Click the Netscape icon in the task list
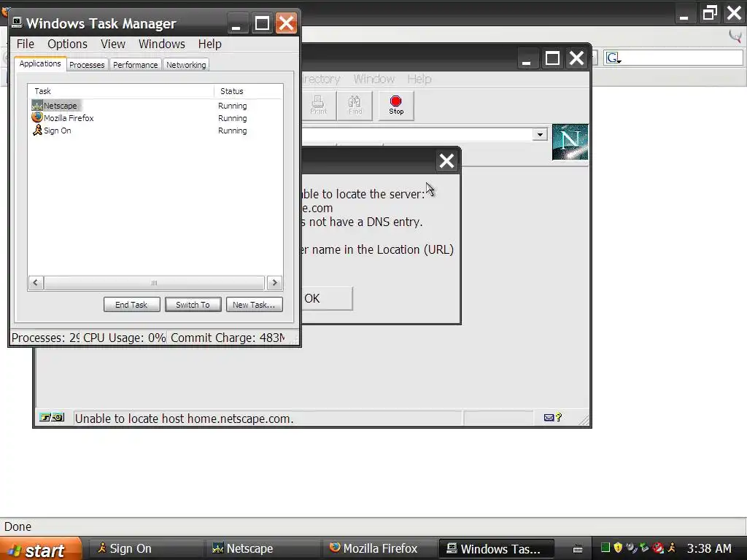The height and width of the screenshot is (560, 747). pyautogui.click(x=37, y=105)
